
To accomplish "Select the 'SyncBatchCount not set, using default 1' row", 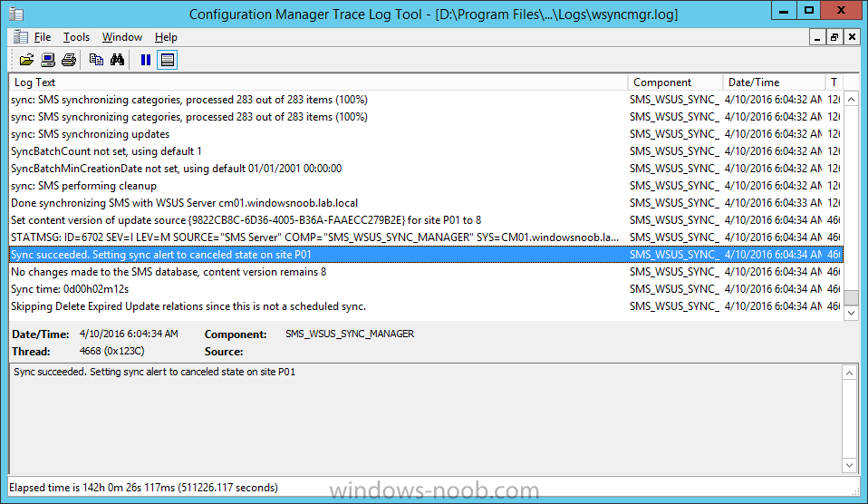I will (426, 151).
